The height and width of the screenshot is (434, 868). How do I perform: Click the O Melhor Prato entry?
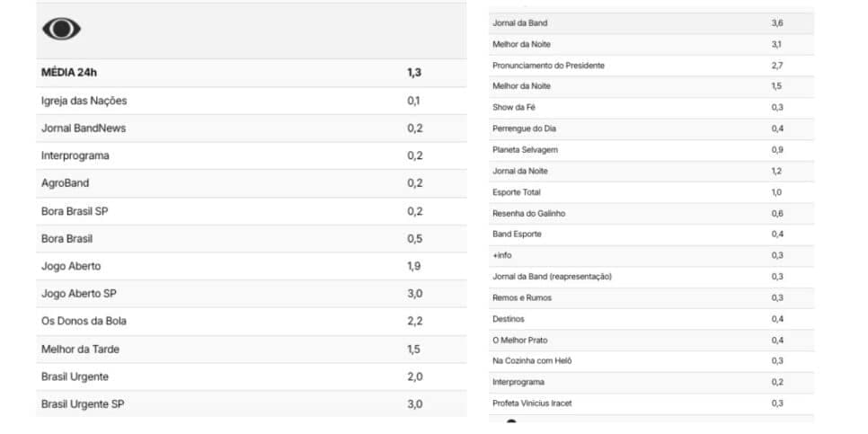[651, 340]
